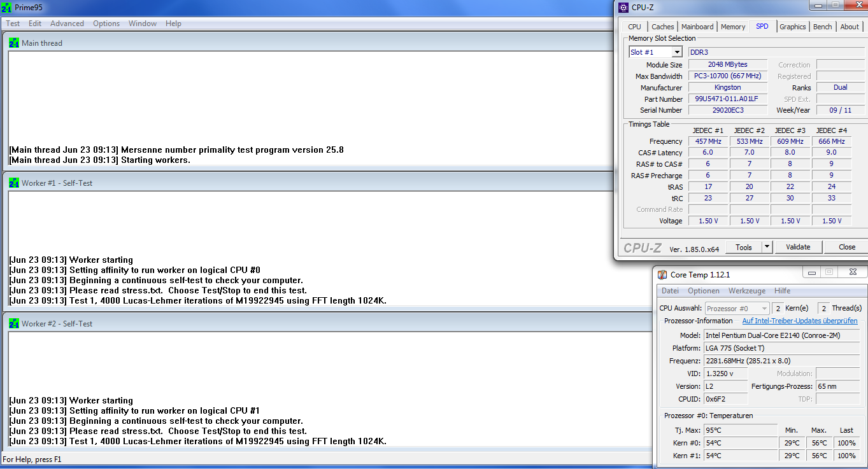Click the Auf Intel-Treiber-Updates überprüfen link
868x469 pixels.
800,321
